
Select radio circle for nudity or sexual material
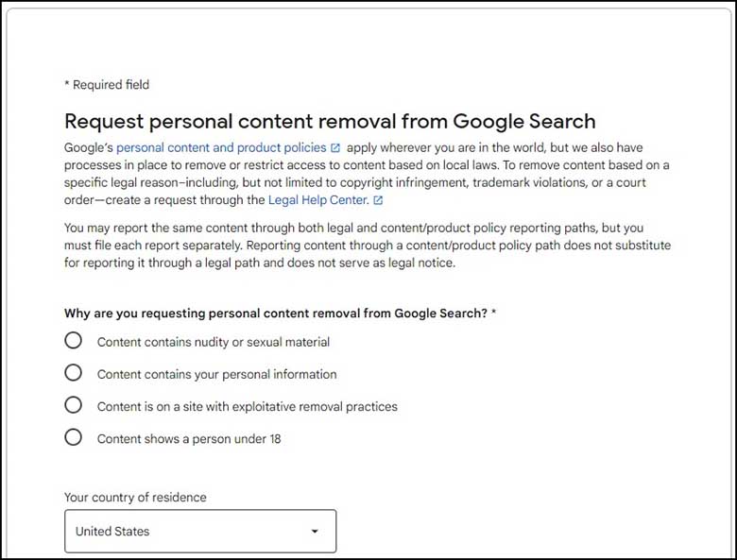tap(74, 340)
